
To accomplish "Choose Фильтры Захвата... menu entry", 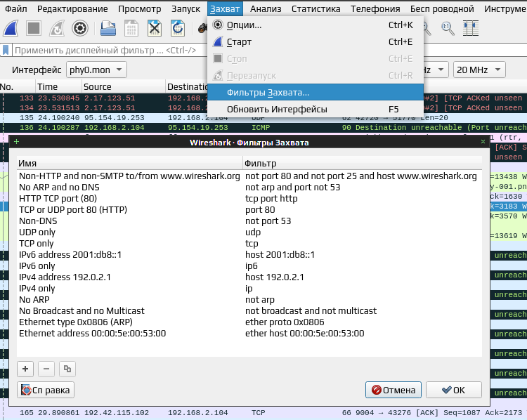I will (315, 93).
